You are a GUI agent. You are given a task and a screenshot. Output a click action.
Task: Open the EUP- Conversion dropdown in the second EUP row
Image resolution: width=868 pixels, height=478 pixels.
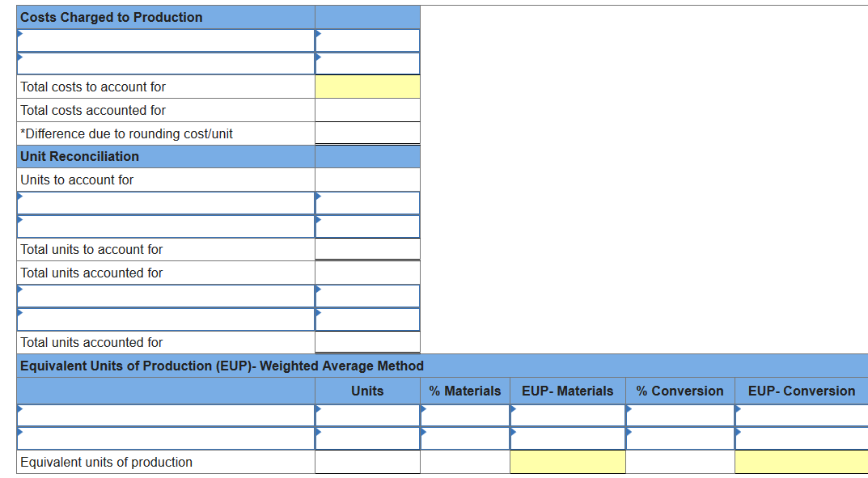tap(799, 438)
